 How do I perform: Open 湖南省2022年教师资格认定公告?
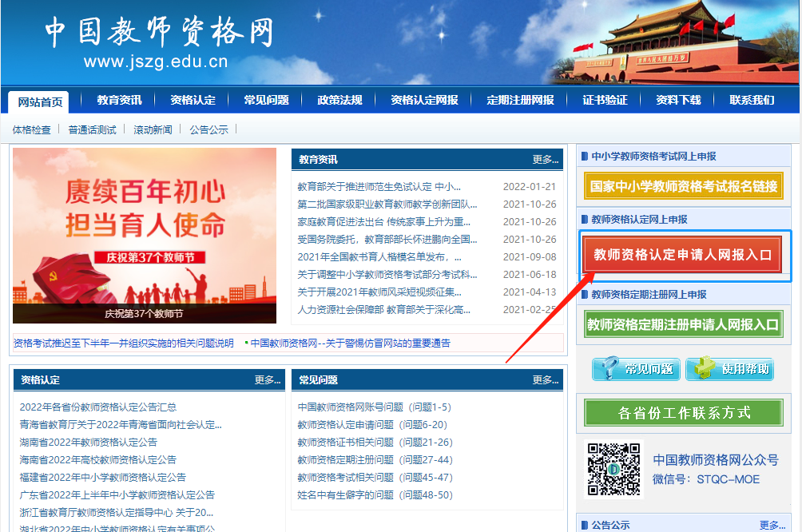(89, 442)
